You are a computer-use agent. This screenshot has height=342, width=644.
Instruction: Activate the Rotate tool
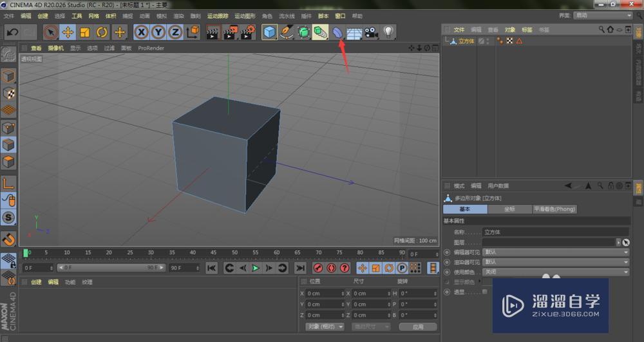(102, 32)
